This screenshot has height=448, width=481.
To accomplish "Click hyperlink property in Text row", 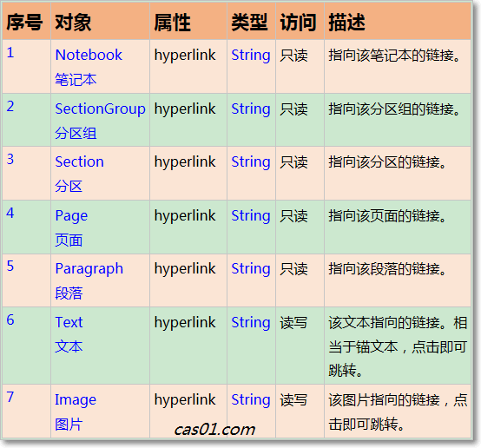I will click(185, 323).
